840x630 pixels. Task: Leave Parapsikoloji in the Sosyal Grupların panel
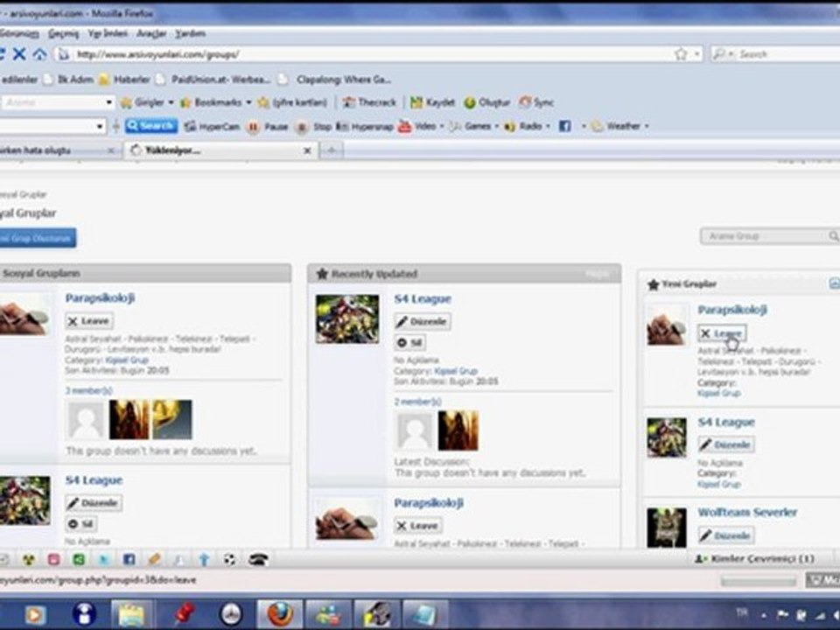(88, 321)
